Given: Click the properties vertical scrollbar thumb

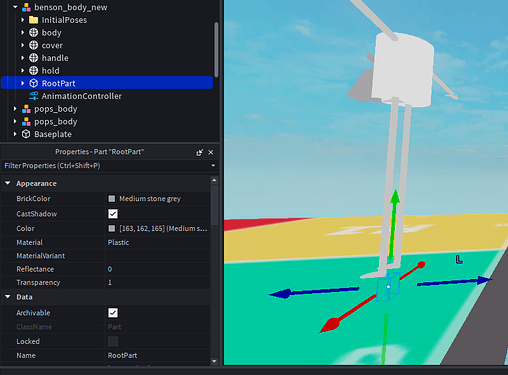Looking at the screenshot, I should point(214,205).
